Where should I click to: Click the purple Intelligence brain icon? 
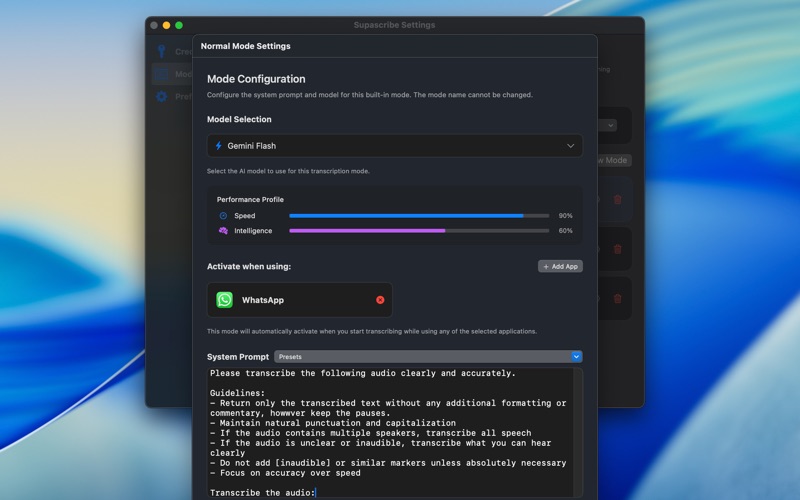pos(223,231)
